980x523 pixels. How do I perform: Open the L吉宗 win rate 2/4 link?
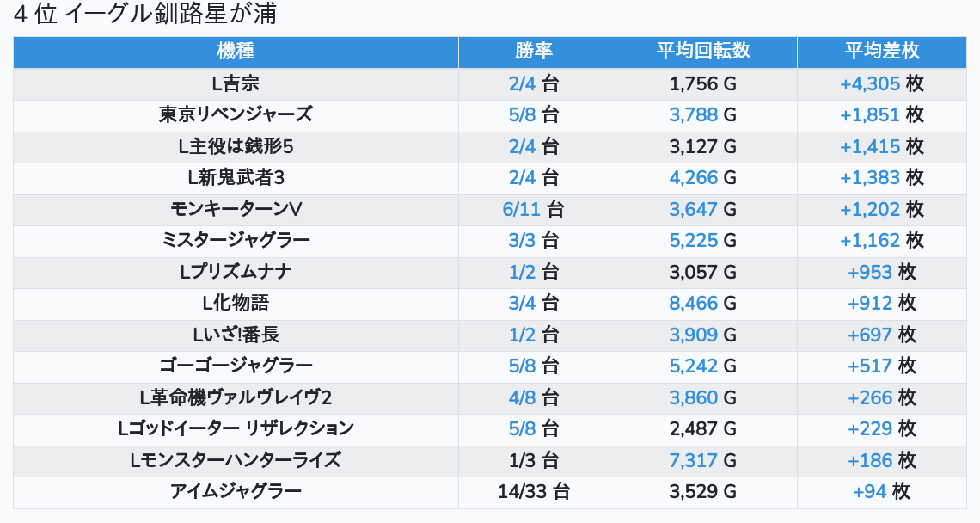[522, 83]
